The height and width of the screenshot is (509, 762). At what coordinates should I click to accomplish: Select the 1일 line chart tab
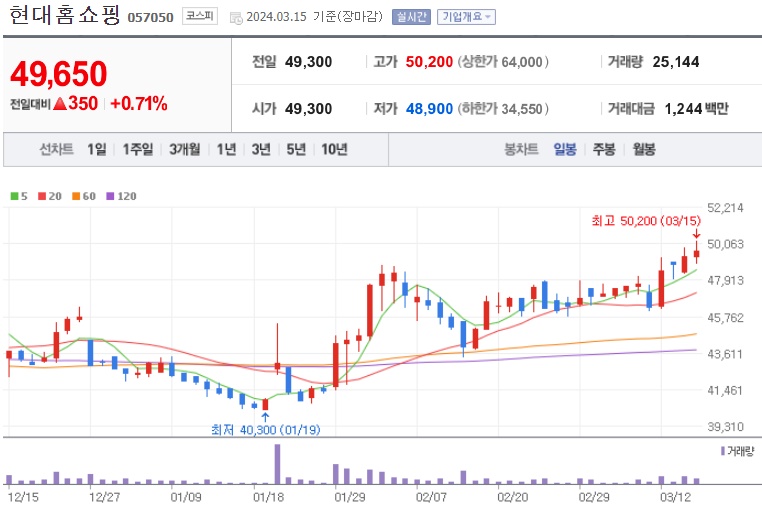[x=97, y=149]
